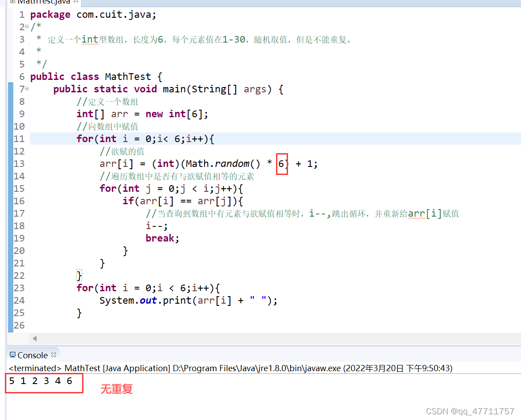The image size is (521, 420).
Task: Click the comment '//欲赋的值' on line 12
Action: coord(122,151)
